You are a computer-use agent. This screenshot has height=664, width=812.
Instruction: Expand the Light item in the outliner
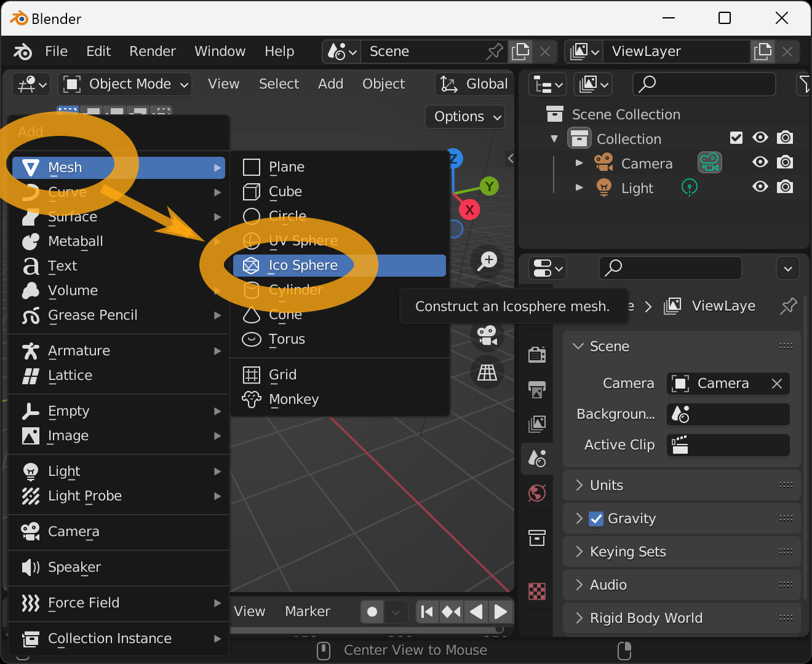click(x=579, y=187)
